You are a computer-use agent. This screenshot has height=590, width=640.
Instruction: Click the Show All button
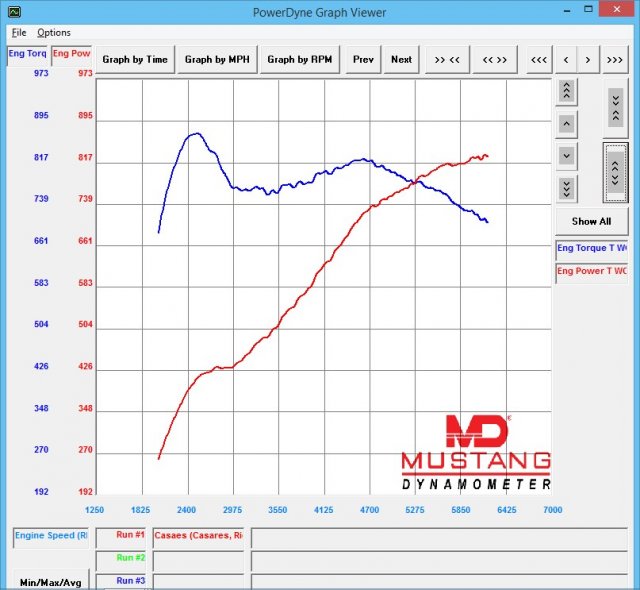(591, 221)
